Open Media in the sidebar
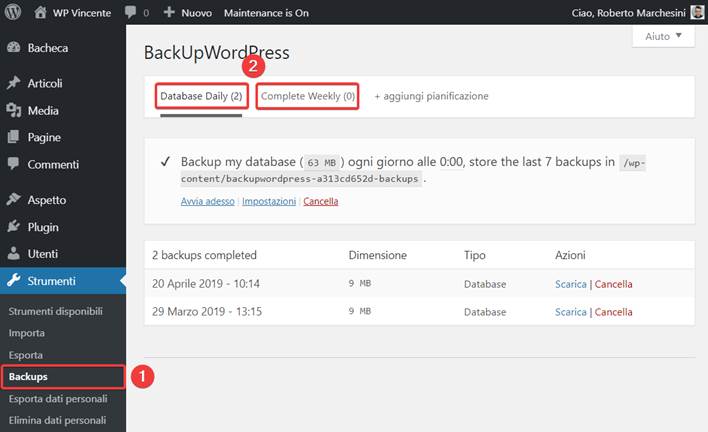 click(x=43, y=111)
